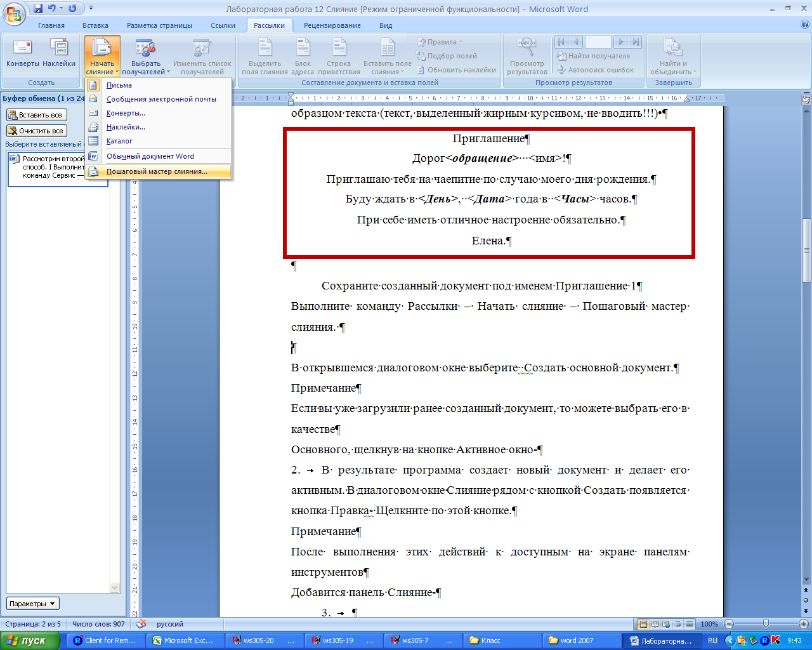
Task: Click the zoom out minus button
Action: tap(729, 624)
